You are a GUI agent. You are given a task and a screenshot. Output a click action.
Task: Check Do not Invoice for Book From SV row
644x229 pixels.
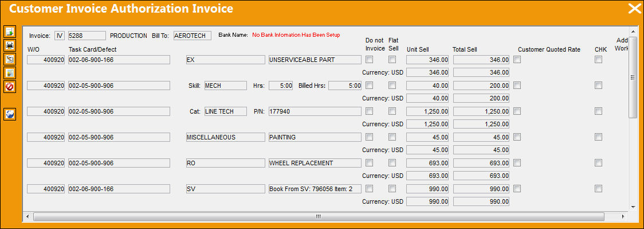pos(370,189)
